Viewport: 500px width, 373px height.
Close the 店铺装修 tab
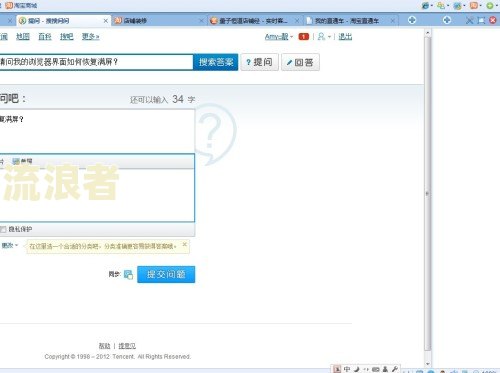pyautogui.click(x=201, y=21)
